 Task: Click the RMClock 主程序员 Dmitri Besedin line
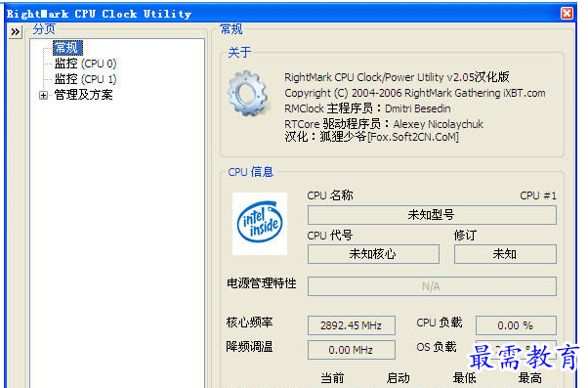click(367, 108)
